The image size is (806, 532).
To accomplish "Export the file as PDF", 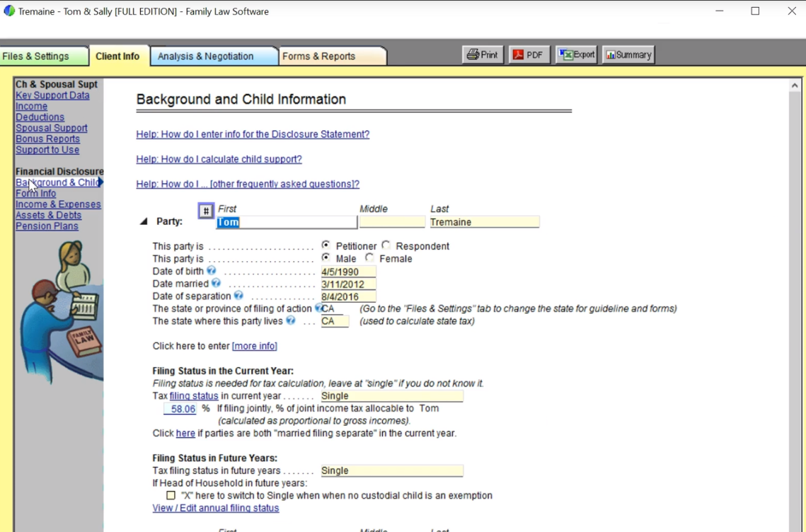I will (529, 55).
